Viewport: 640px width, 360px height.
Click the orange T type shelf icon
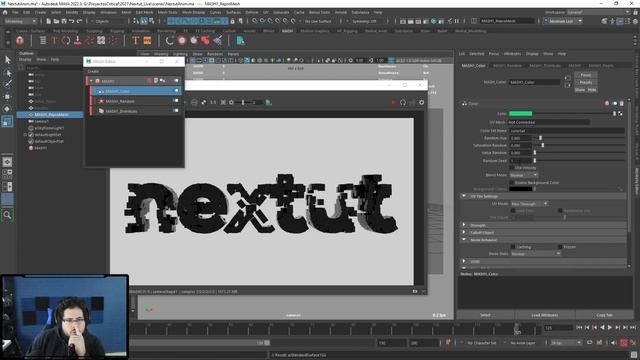click(x=136, y=40)
